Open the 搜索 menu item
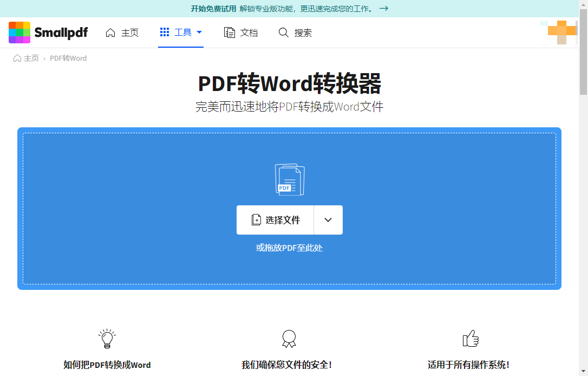The image size is (588, 376). 296,33
